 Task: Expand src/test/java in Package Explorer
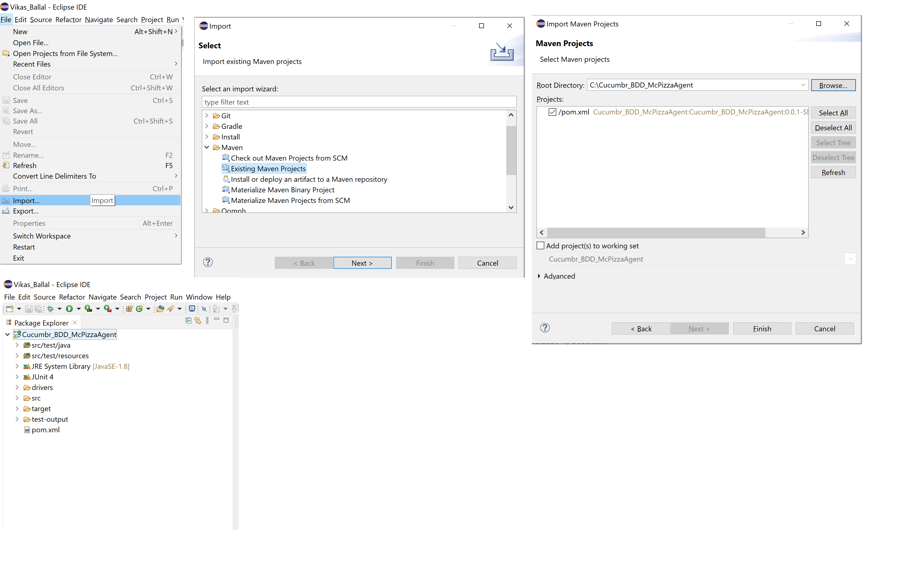17,345
